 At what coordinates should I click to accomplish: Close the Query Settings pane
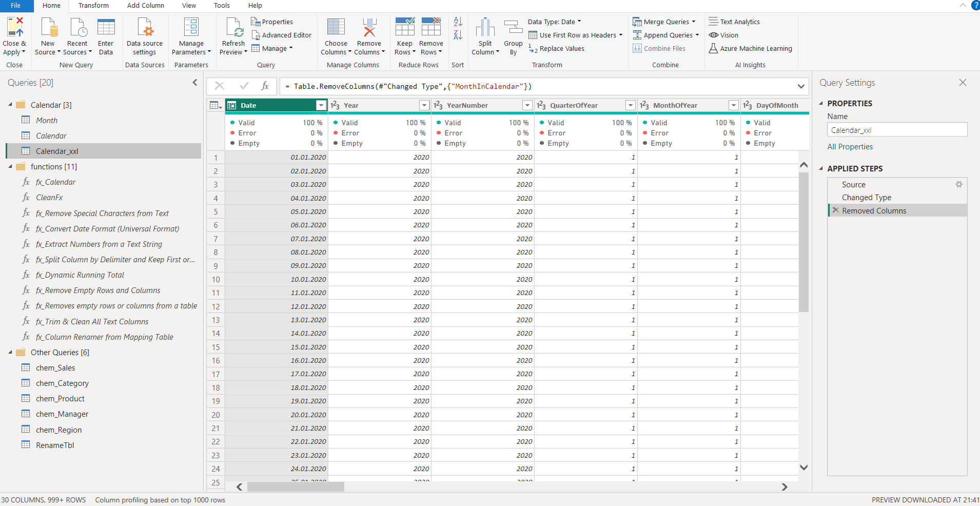(963, 83)
